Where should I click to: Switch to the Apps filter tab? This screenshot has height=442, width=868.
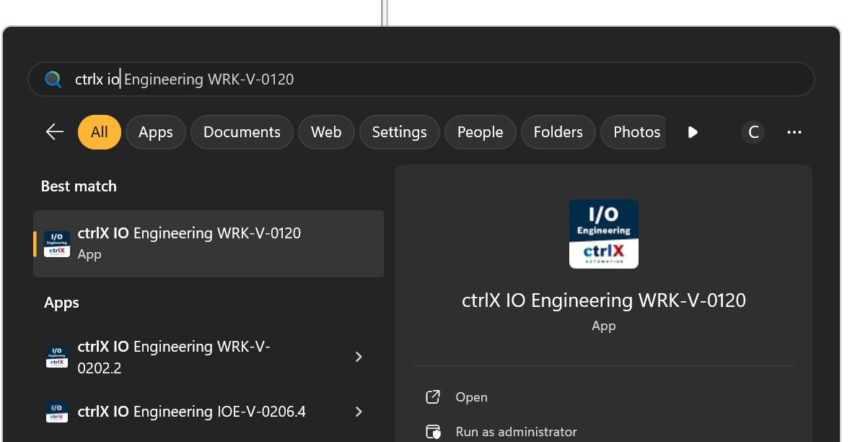click(x=156, y=132)
